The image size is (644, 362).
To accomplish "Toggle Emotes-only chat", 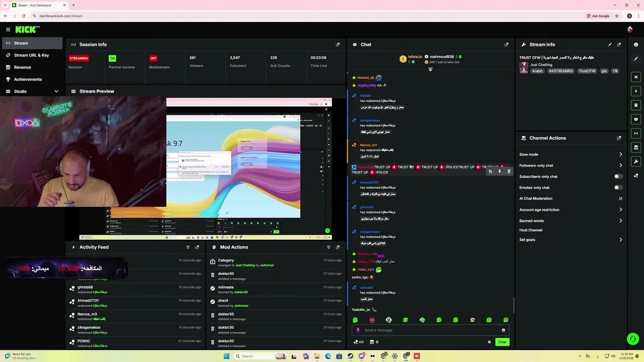I will 618,188.
